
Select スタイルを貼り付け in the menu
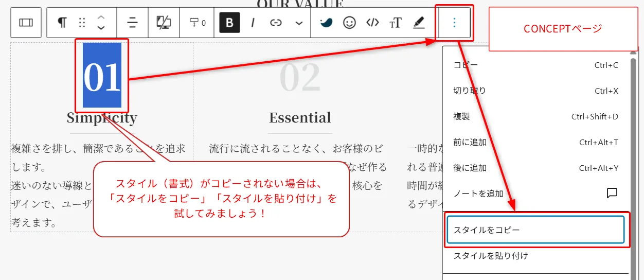tap(535, 256)
